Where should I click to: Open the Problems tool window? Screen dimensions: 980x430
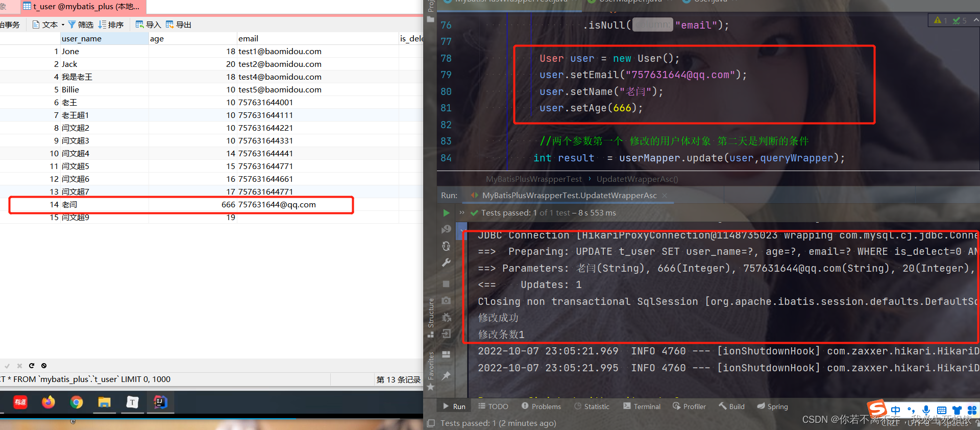(541, 407)
